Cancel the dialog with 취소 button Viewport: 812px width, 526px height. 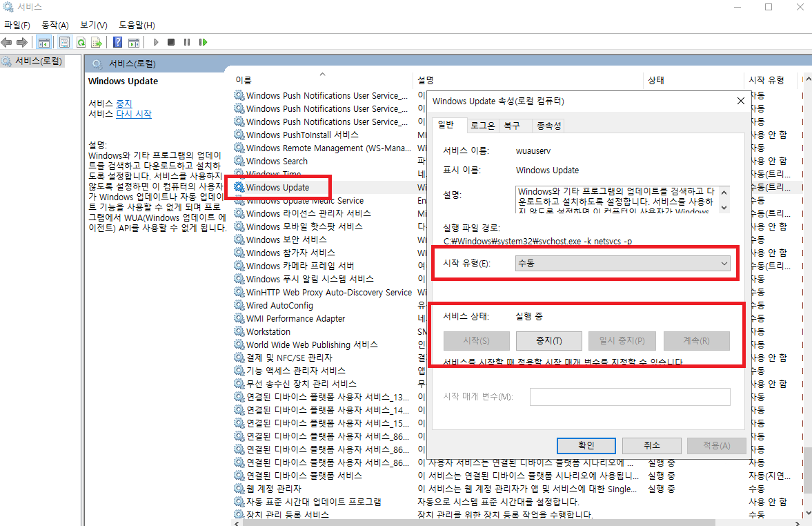[x=651, y=445]
